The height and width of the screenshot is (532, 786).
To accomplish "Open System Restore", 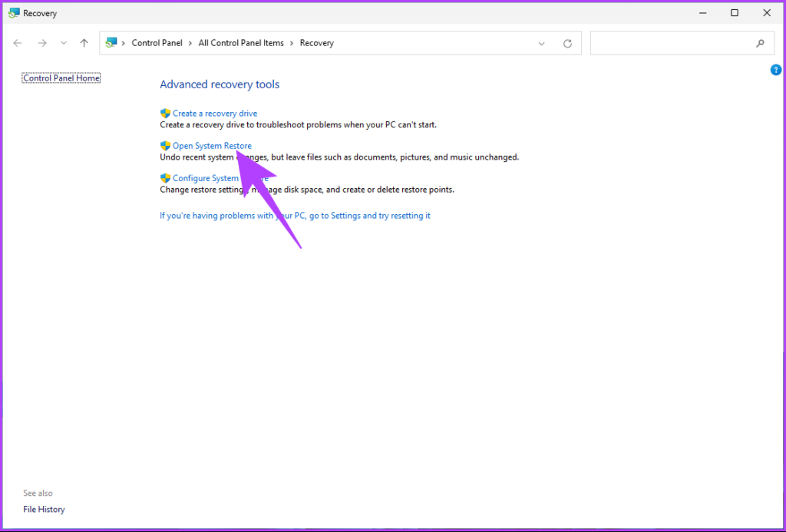I will click(211, 145).
